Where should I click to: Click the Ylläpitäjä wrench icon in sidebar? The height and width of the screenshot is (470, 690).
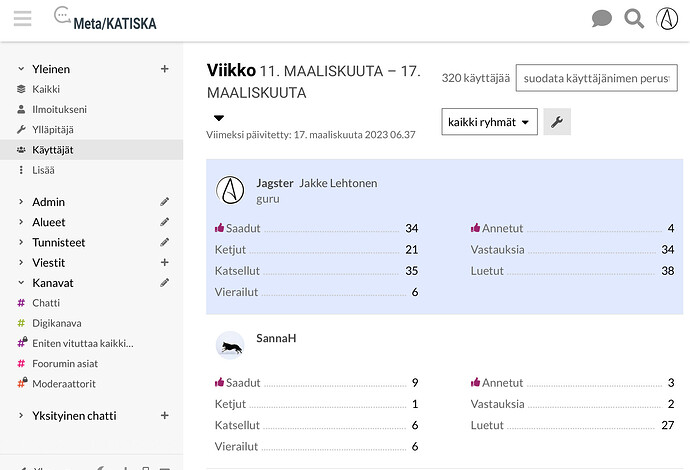click(x=21, y=130)
